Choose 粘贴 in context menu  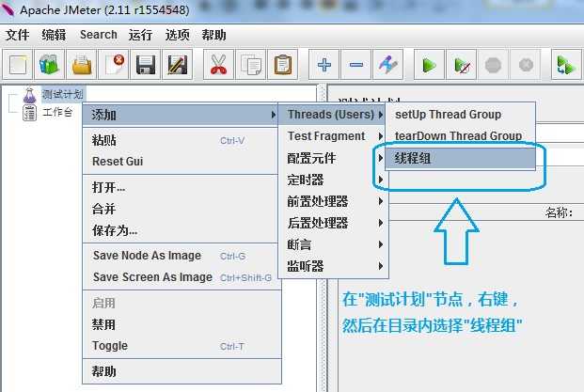[x=181, y=140]
